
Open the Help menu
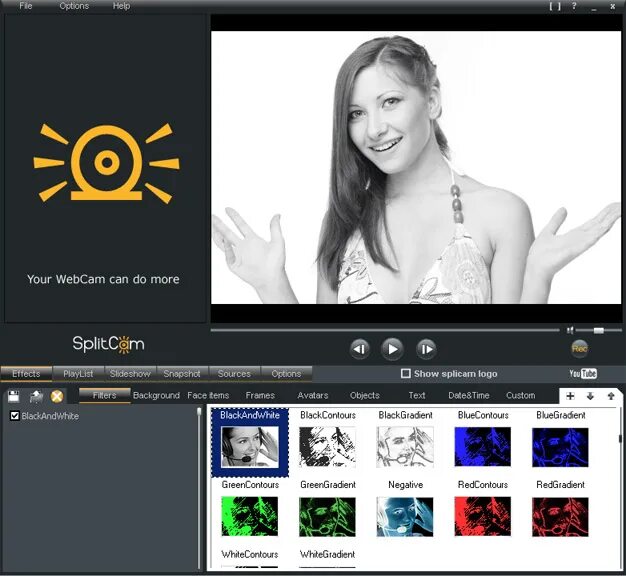[121, 6]
